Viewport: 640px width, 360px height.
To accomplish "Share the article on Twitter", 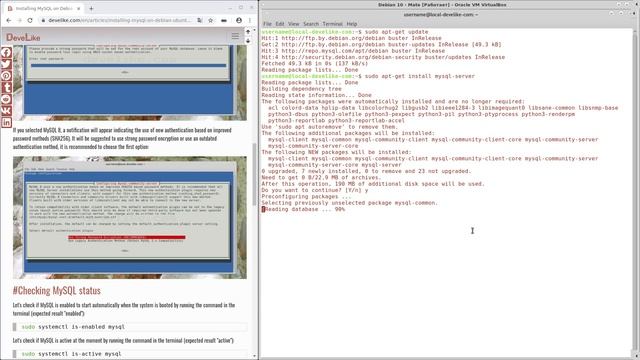I will pos(6,64).
